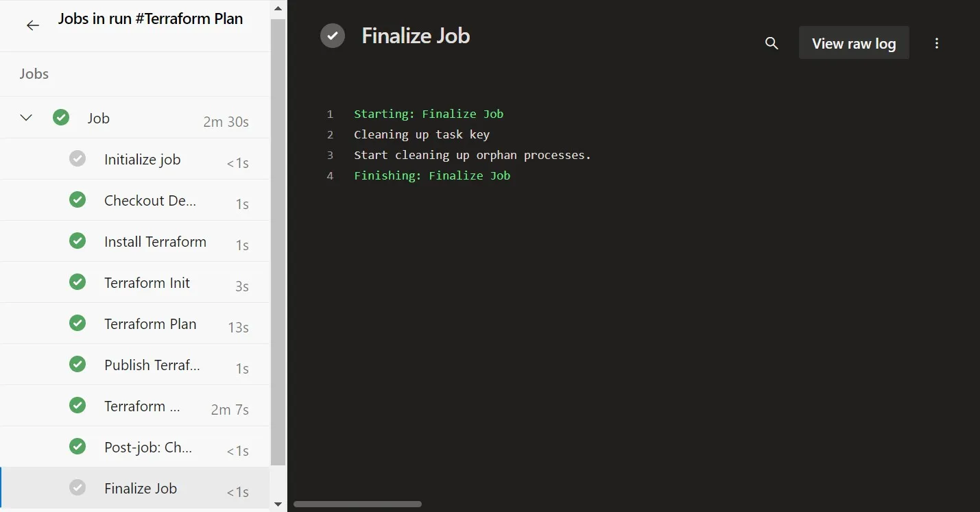
Task: Open the more options vertical dots menu
Action: (x=937, y=43)
